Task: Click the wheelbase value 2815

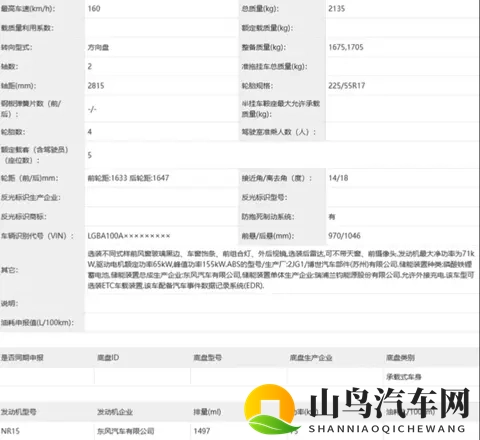Action: coord(96,86)
